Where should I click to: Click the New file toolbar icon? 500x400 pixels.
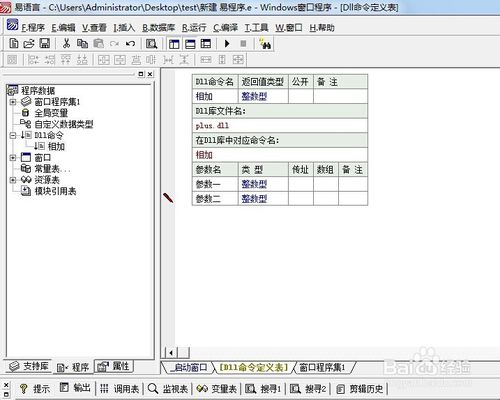14,44
